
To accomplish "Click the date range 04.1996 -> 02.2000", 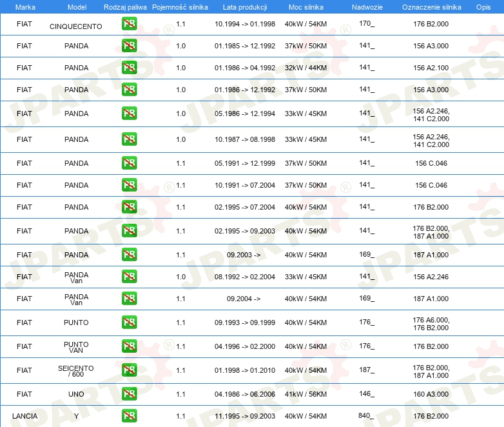I will point(245,346).
